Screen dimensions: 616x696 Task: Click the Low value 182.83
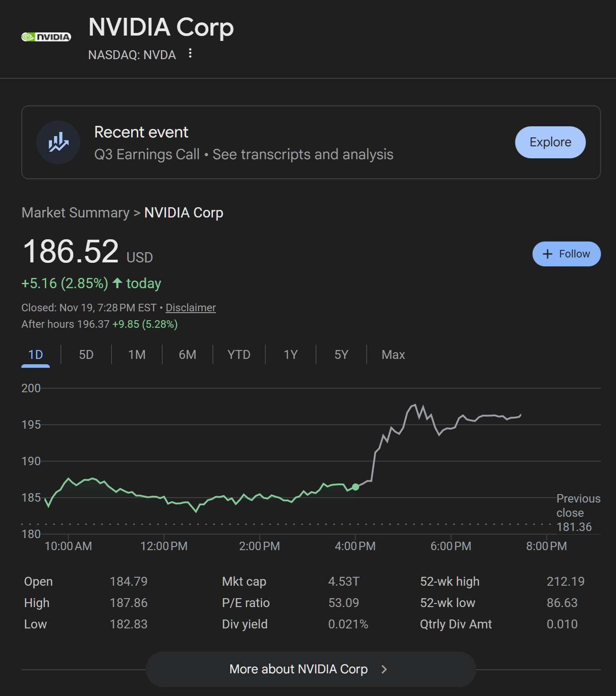128,624
